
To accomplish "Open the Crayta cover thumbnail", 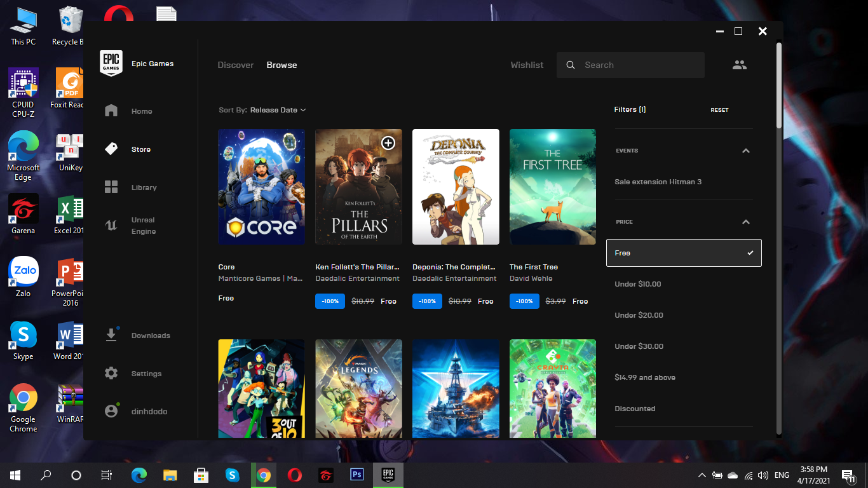I will click(553, 388).
